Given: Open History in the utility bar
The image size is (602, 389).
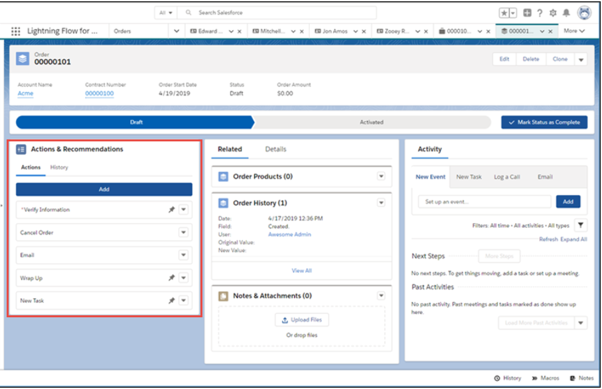Looking at the screenshot, I should (x=508, y=378).
